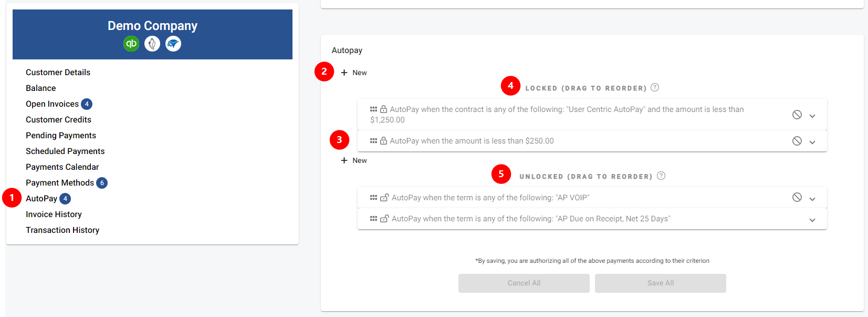Viewport: 868px width, 317px height.
Task: Click the QuickBooks icon under Demo Company
Action: point(131,44)
